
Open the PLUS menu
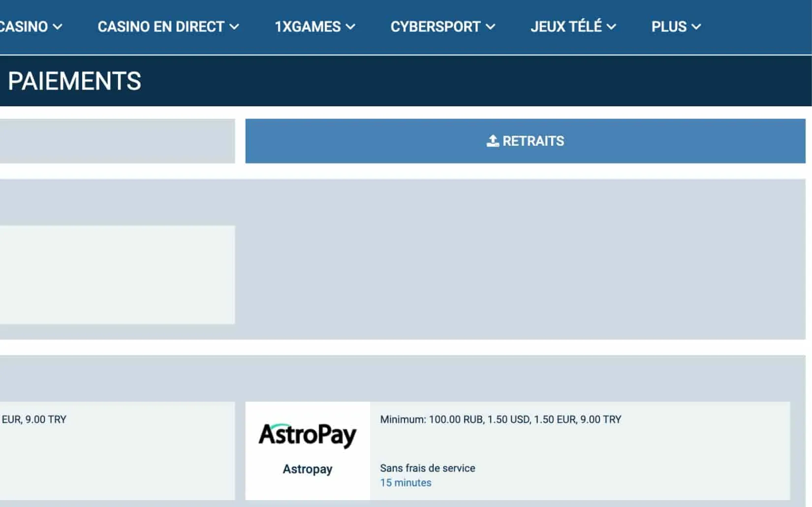click(676, 27)
